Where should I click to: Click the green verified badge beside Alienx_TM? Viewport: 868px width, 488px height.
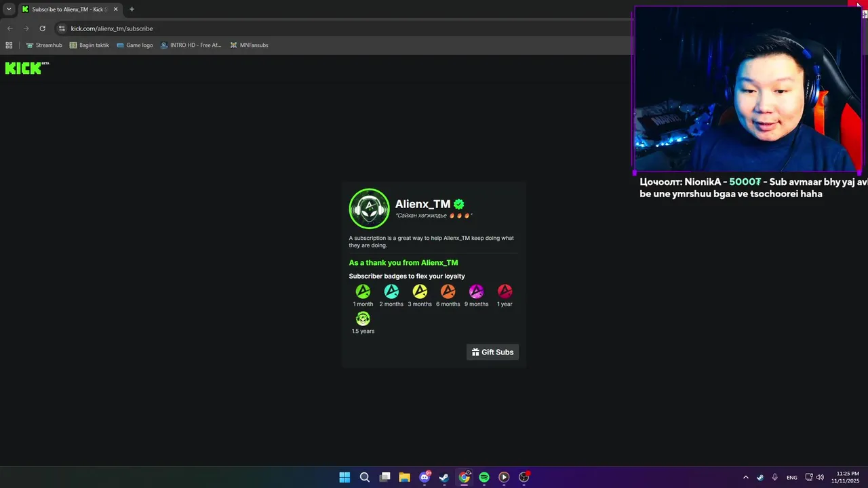click(x=459, y=204)
